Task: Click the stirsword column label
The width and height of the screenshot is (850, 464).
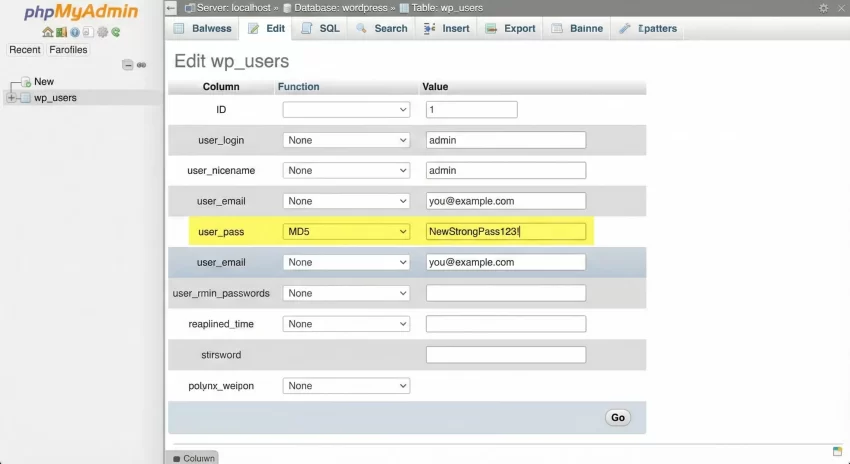Action: click(221, 355)
